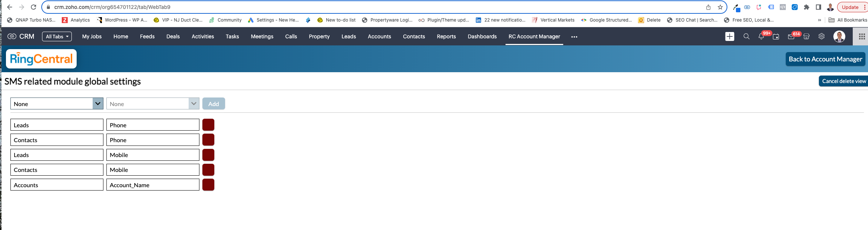Open the Vertical Markets bookmark

553,20
